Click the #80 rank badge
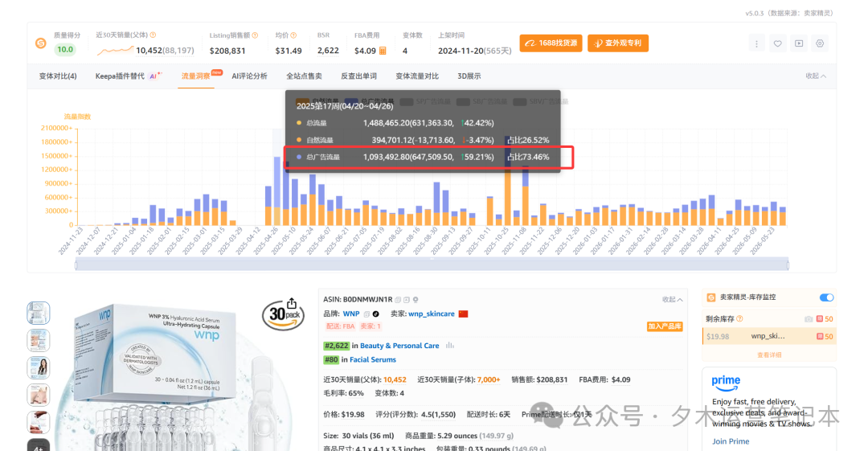868x451 pixels. (331, 359)
